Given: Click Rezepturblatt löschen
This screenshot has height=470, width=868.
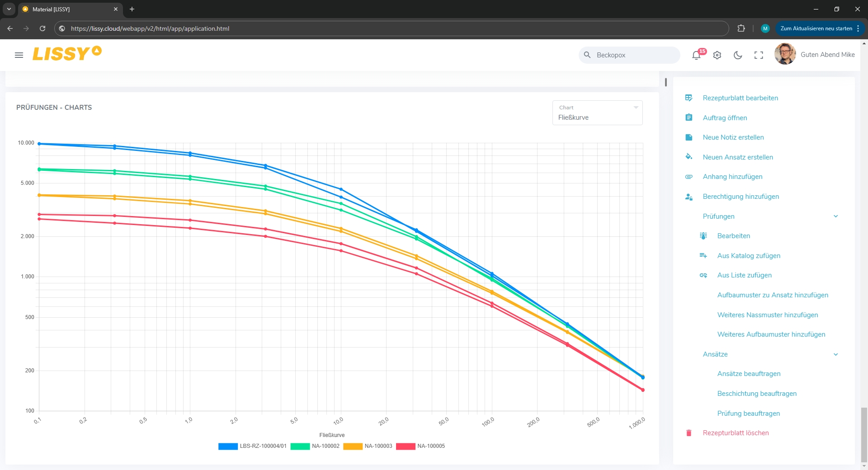Looking at the screenshot, I should coord(736,433).
